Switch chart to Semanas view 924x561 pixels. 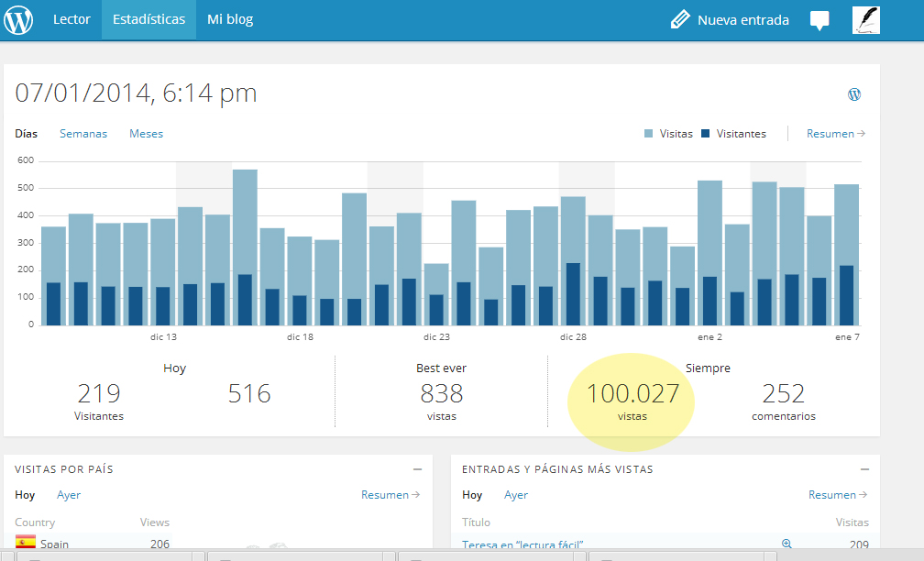pos(83,134)
